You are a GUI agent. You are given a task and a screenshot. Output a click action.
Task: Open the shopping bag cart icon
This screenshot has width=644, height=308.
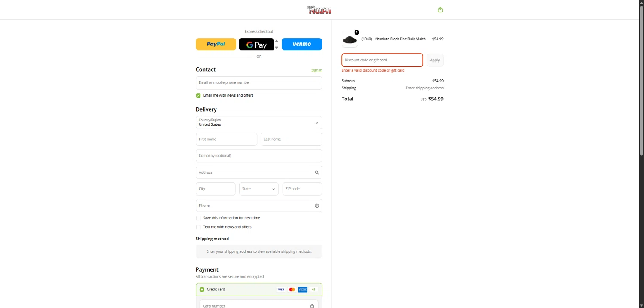click(440, 10)
